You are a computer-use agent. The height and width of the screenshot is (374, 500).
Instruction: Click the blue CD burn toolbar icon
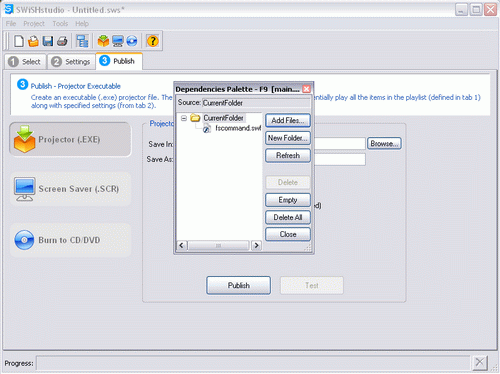point(132,41)
